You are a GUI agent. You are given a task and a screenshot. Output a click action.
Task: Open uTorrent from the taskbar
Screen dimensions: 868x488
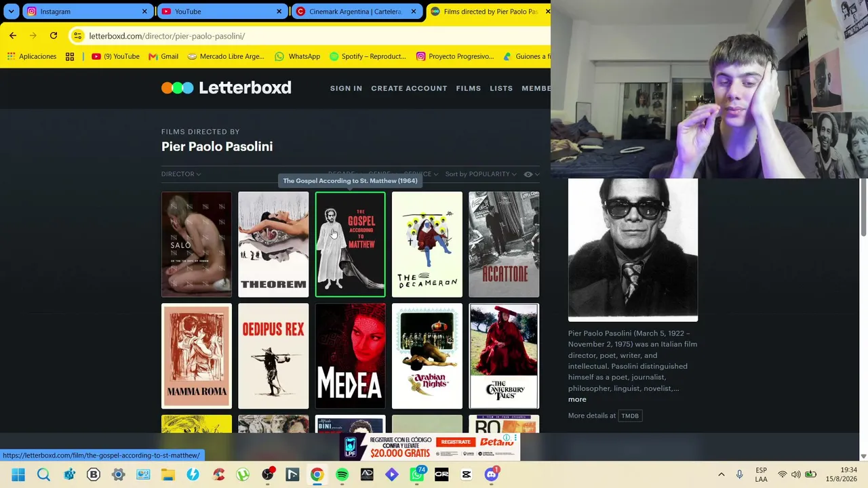[x=243, y=474]
